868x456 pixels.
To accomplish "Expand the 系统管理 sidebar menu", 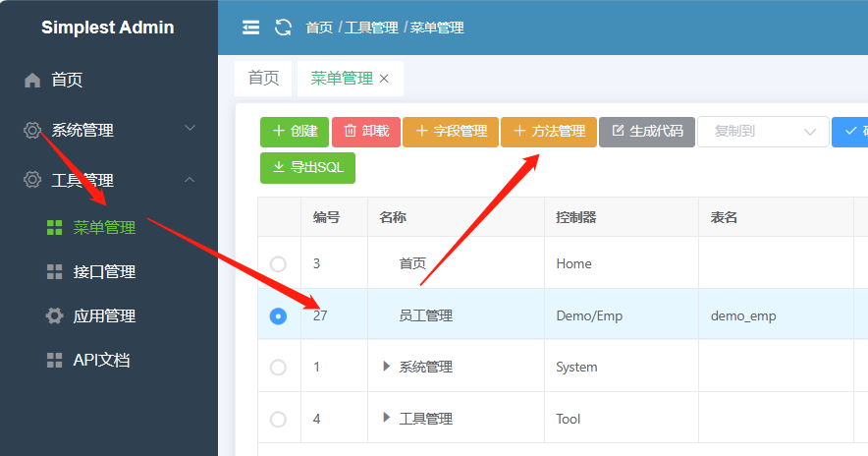I will [x=108, y=130].
